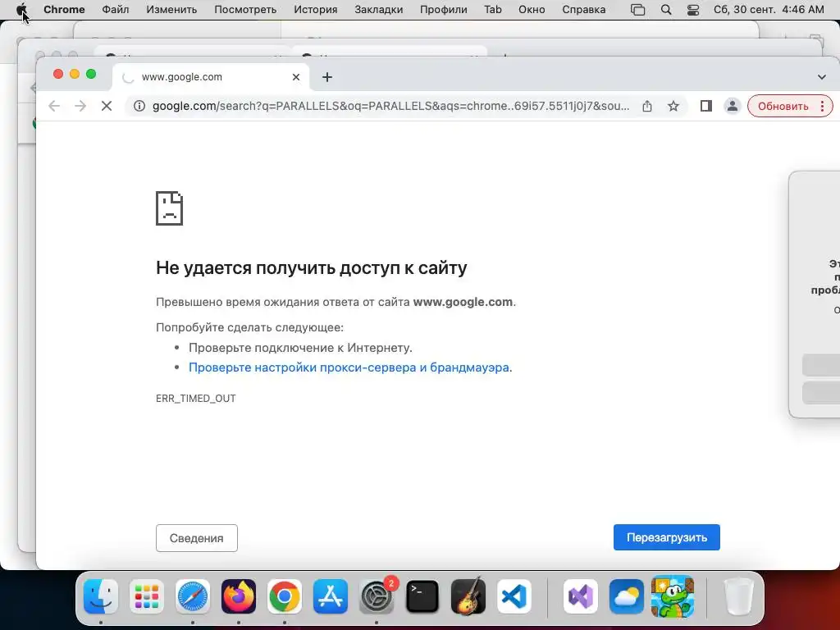Close the www.google.com tab

point(295,77)
